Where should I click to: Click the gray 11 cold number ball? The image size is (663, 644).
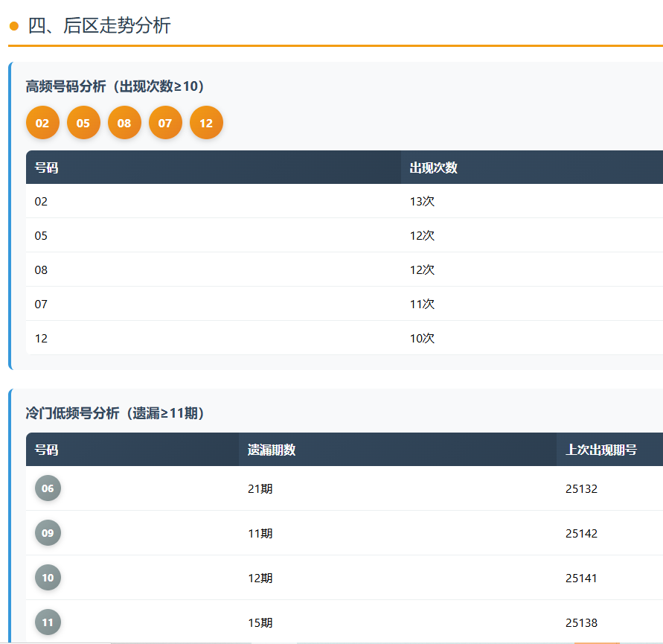[x=48, y=622]
